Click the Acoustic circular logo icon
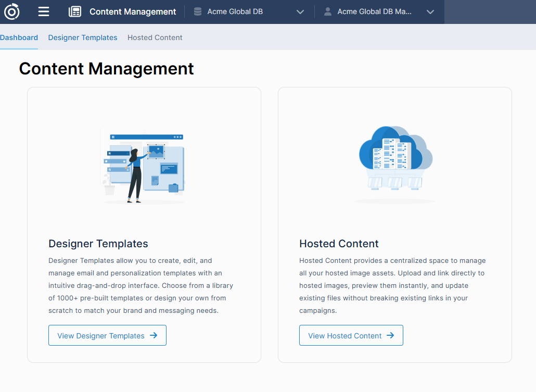 11,11
